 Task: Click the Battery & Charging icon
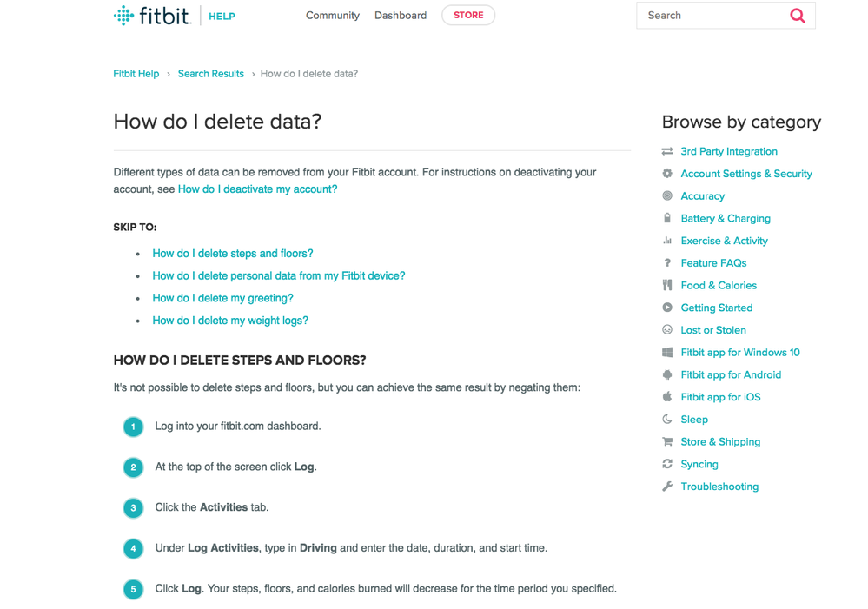point(667,218)
